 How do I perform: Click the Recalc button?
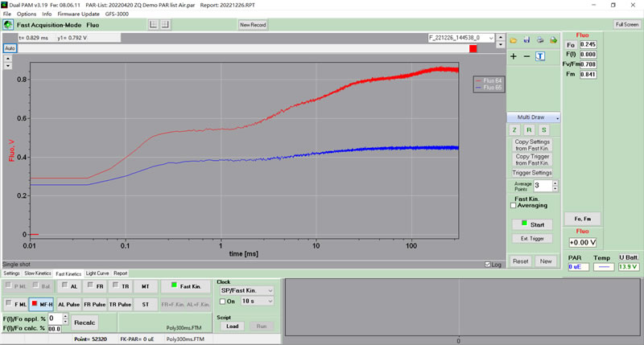tap(85, 322)
